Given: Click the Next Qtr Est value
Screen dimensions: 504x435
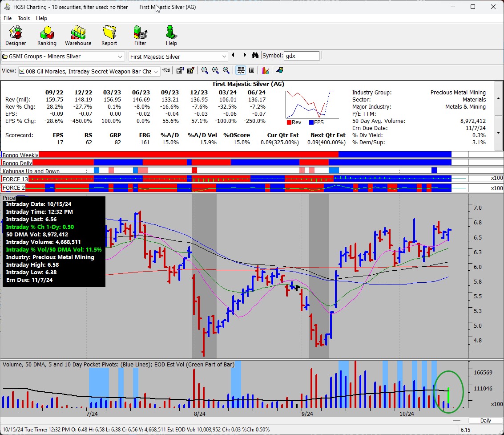Looking at the screenshot, I should pyautogui.click(x=326, y=142).
